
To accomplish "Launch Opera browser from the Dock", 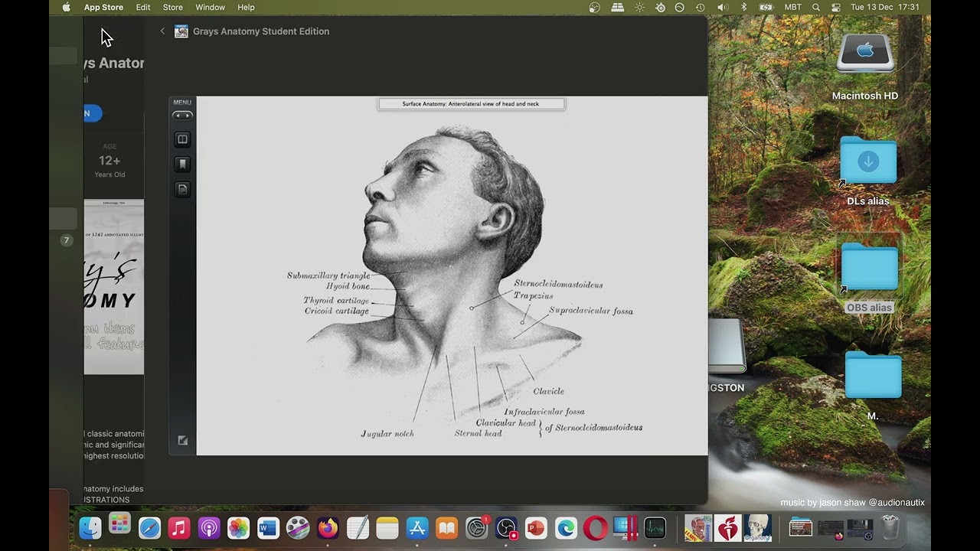I will tap(595, 528).
